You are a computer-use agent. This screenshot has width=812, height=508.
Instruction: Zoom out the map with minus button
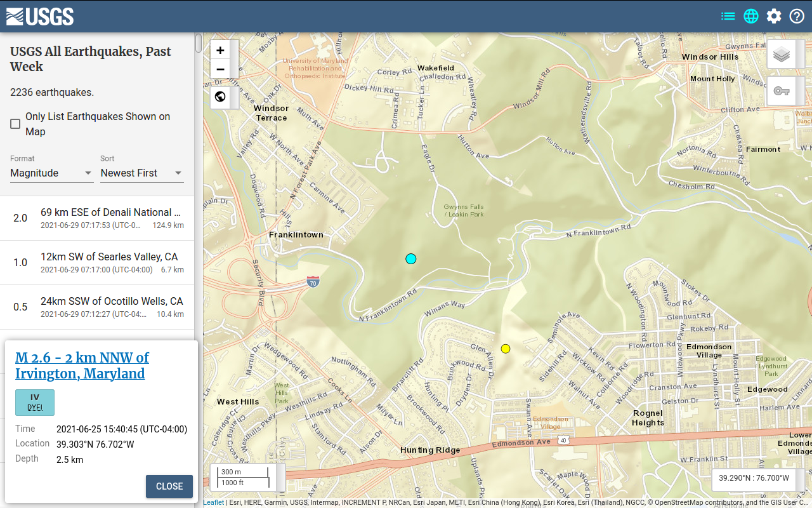point(220,69)
